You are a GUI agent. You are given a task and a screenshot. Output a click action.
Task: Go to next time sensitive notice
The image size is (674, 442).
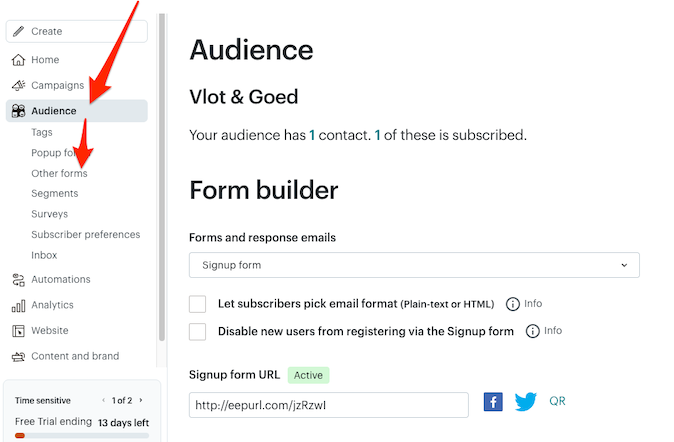(x=141, y=400)
